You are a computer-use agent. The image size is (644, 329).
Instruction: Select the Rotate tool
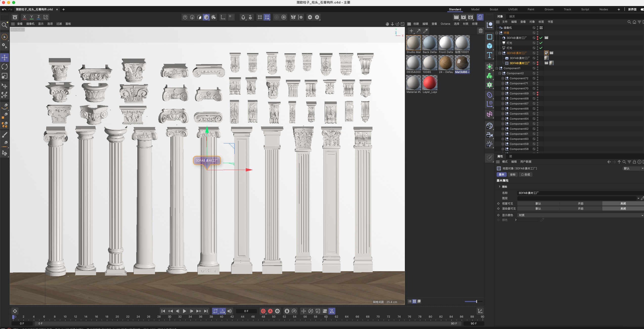(x=5, y=67)
